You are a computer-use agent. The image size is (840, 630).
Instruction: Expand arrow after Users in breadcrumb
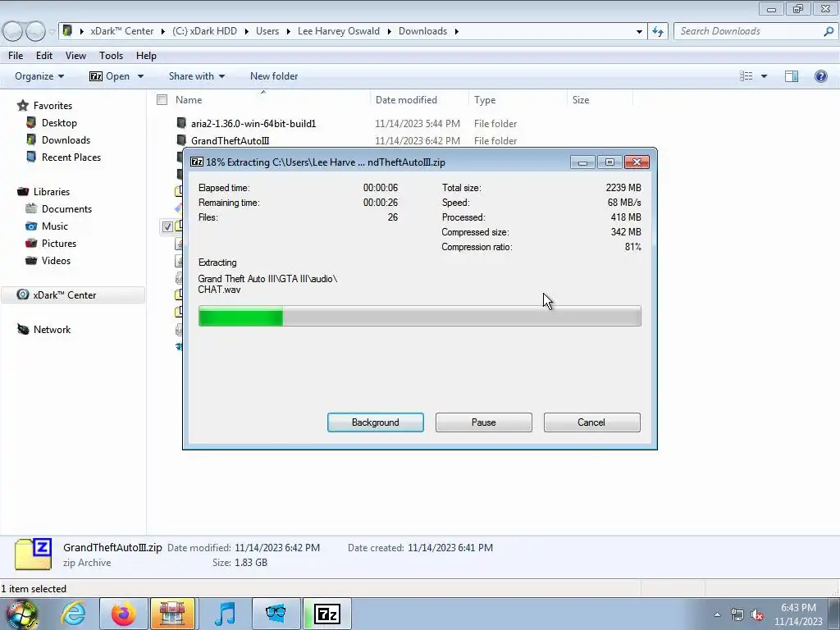pos(288,31)
